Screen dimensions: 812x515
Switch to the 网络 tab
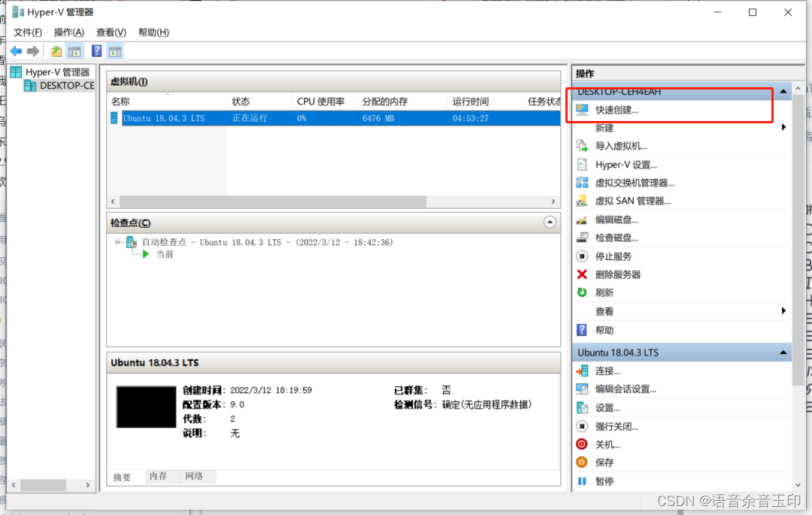coord(194,476)
